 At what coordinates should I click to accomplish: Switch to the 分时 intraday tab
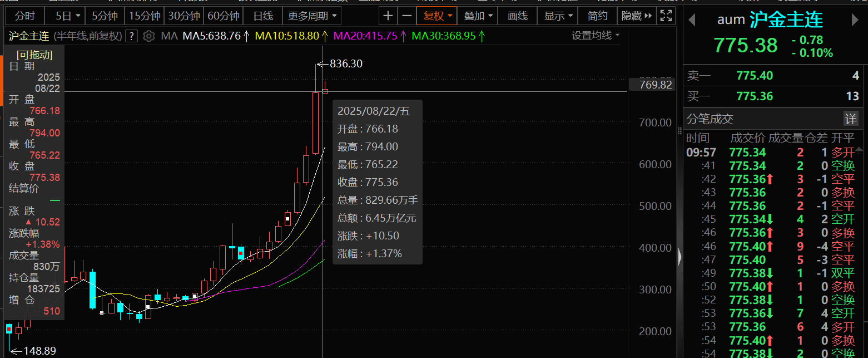click(x=24, y=16)
